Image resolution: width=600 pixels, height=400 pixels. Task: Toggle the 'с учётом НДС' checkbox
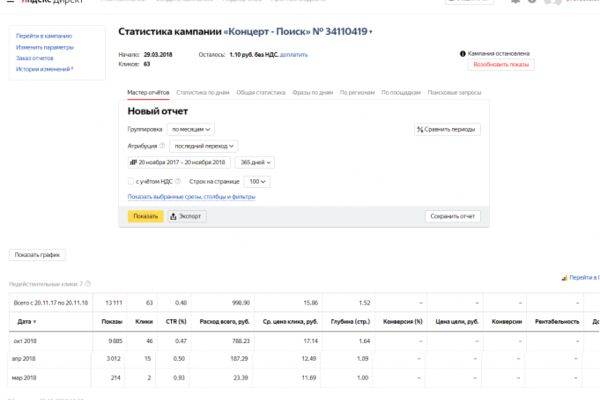click(131, 181)
